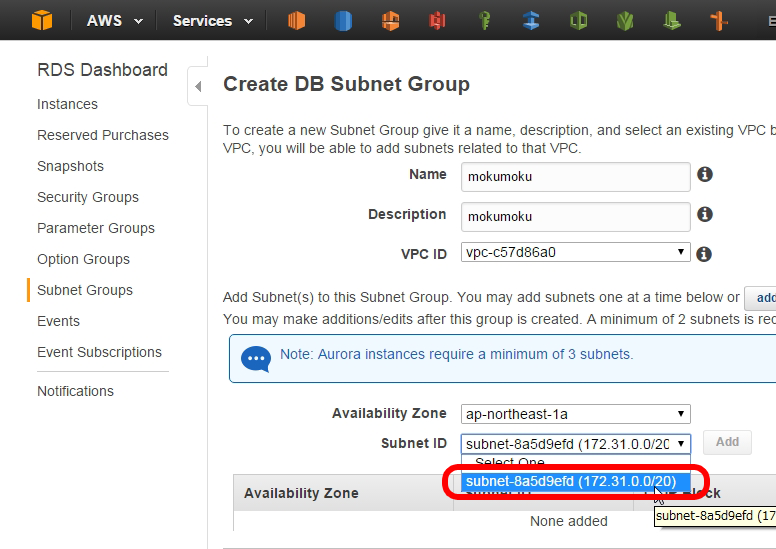Open the orange EC2 shortcut icon
Image resolution: width=776 pixels, height=549 pixels.
(296, 20)
